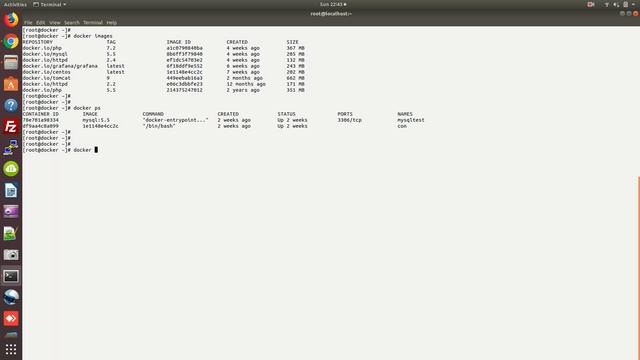Image resolution: width=640 pixels, height=360 pixels.
Task: Click the '3306/tcp' port value
Action: click(349, 120)
